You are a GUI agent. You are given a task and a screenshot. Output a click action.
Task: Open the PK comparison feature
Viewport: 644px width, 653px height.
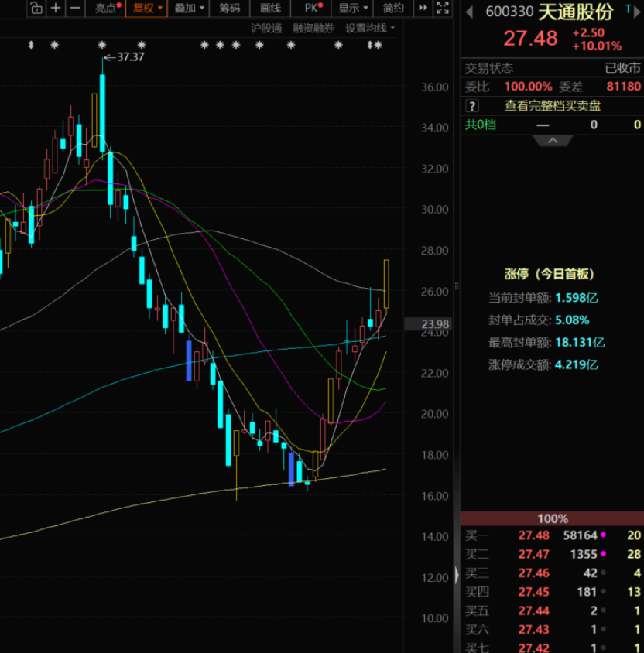(x=312, y=8)
